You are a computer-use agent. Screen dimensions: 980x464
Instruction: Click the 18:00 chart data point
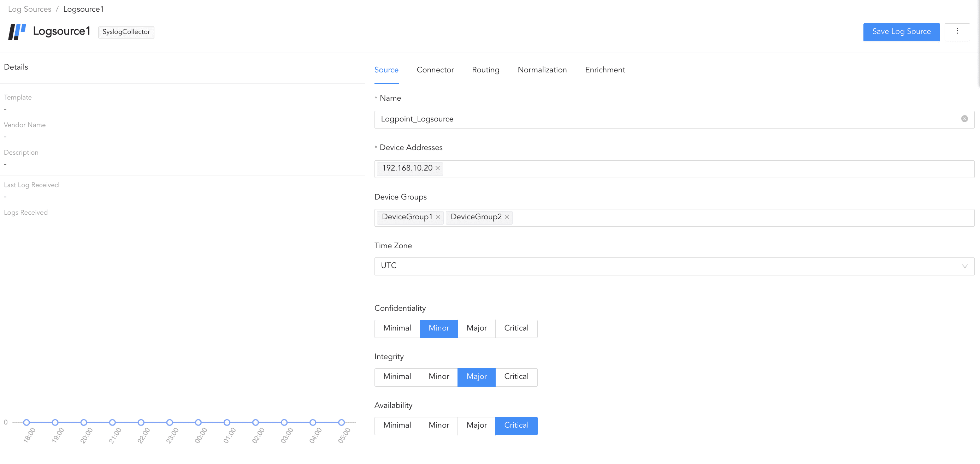(26, 422)
